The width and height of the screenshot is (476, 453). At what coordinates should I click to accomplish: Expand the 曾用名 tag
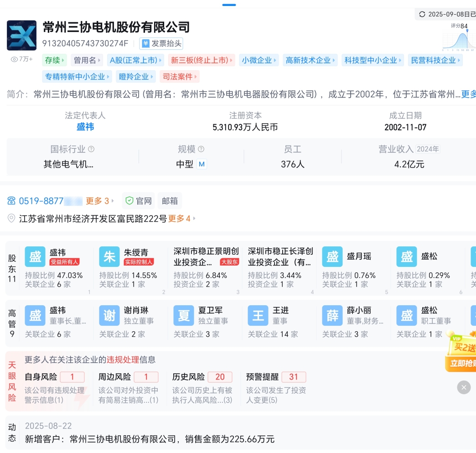point(87,60)
